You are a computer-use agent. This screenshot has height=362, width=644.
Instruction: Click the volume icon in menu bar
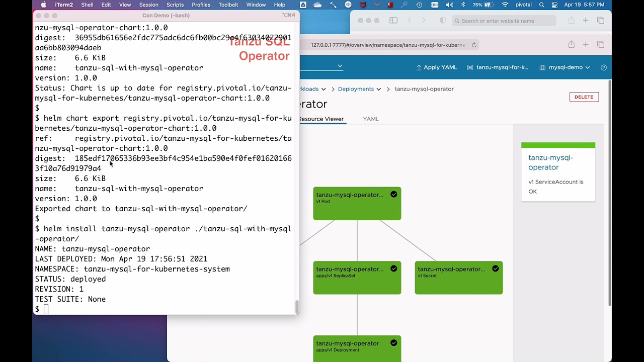tap(449, 5)
